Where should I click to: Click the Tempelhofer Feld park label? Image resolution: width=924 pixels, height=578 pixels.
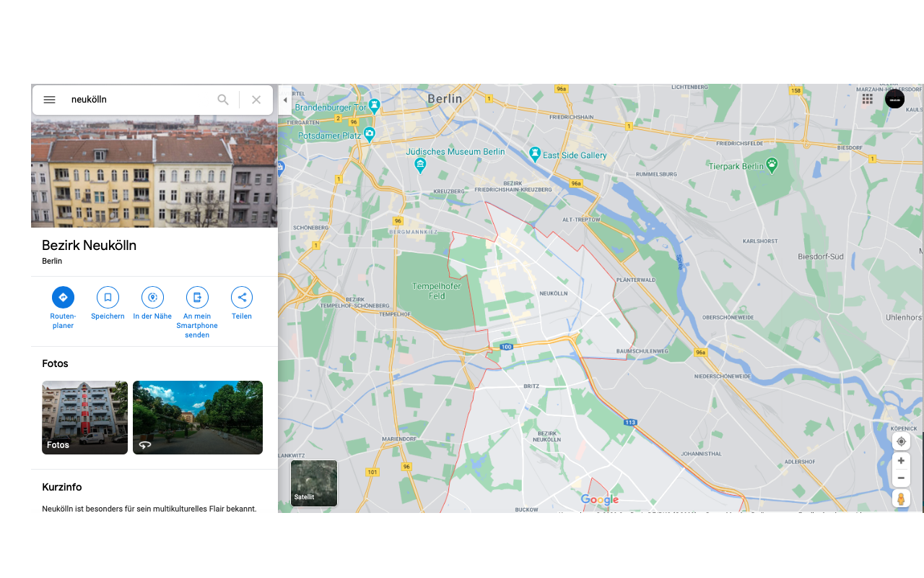[x=436, y=290]
